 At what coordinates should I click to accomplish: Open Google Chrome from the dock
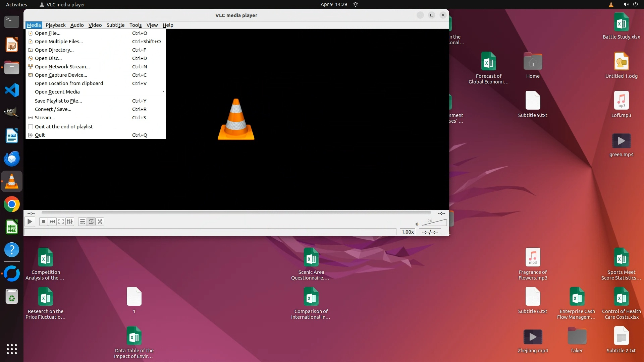point(12,204)
